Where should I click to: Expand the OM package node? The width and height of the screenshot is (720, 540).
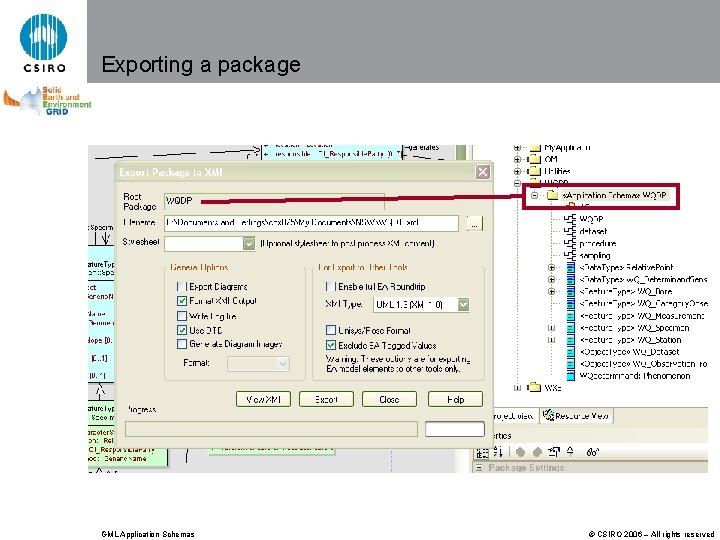[x=518, y=159]
